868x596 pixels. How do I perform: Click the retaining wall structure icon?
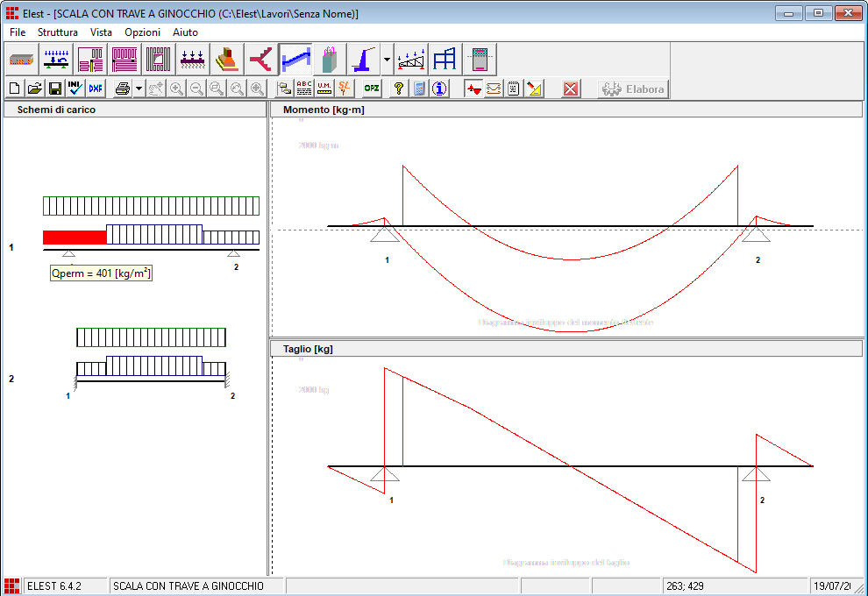(364, 60)
